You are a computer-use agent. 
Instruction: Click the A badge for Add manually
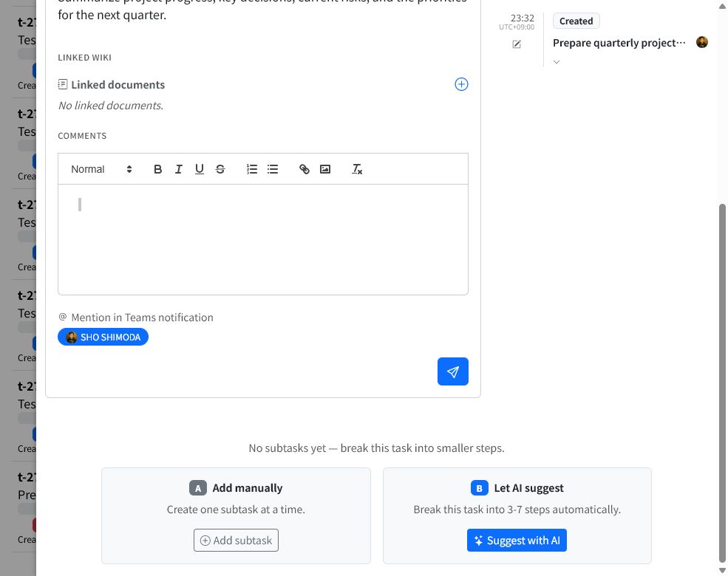(198, 488)
